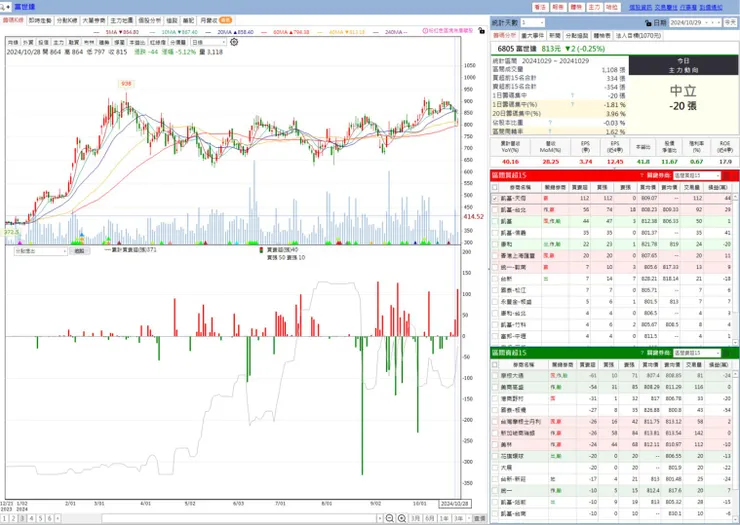
Task: Switch to the 主力地圖 tab
Action: 122,20
